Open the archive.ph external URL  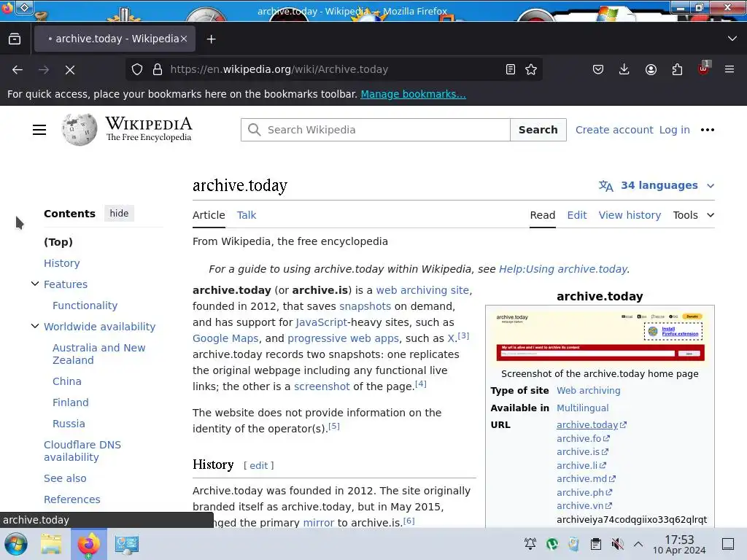tap(584, 492)
